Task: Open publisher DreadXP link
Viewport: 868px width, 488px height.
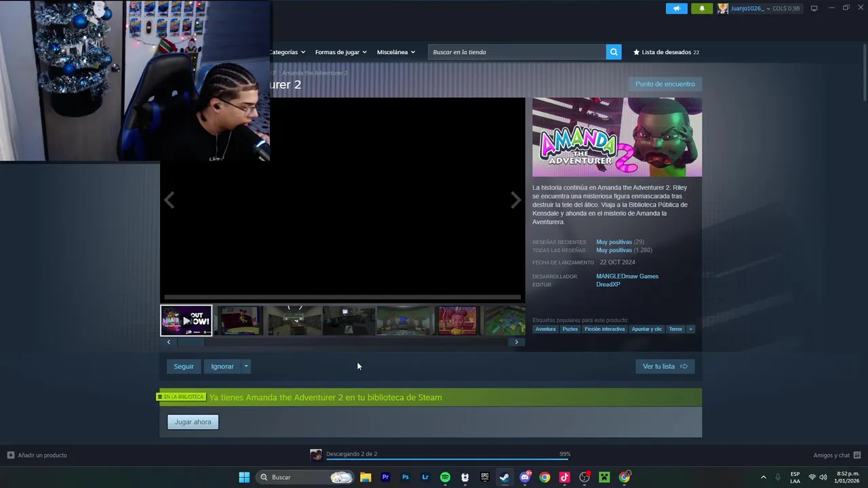Action: click(x=608, y=285)
